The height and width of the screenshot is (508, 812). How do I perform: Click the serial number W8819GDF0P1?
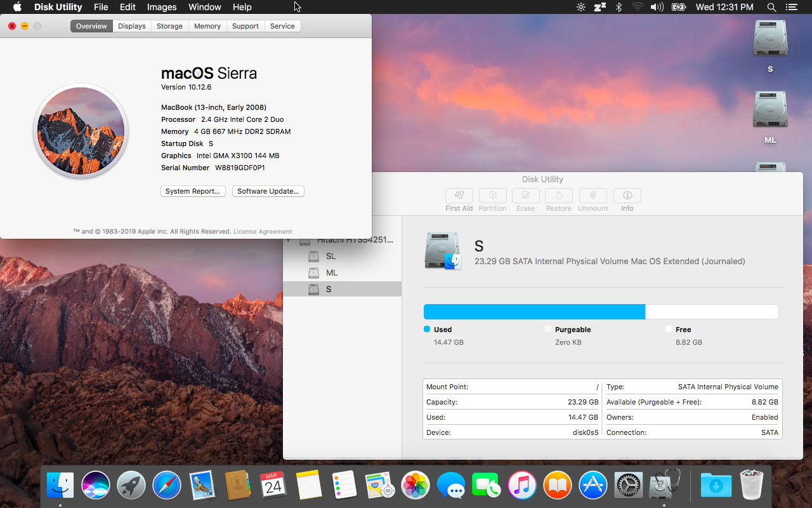point(240,168)
